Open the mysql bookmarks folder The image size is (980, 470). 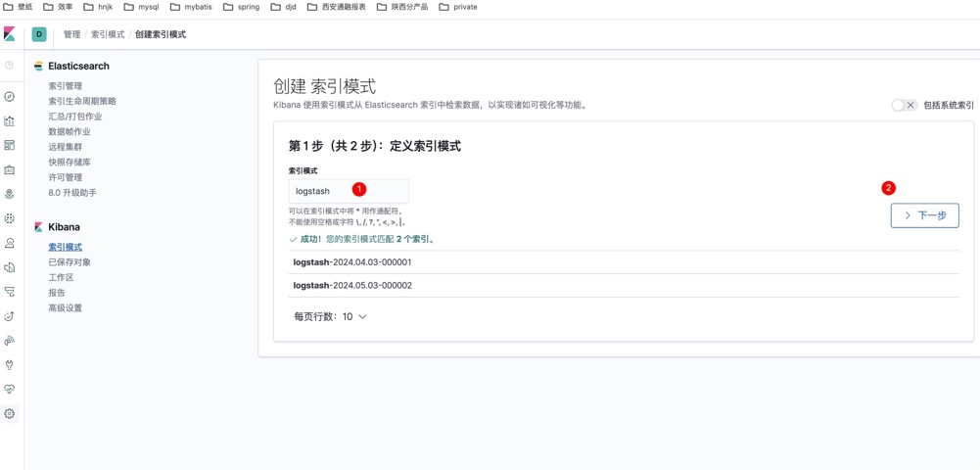(141, 7)
